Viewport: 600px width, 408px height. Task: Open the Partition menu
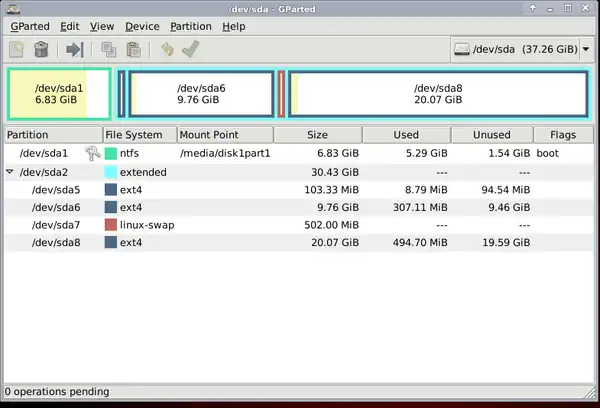coord(190,26)
